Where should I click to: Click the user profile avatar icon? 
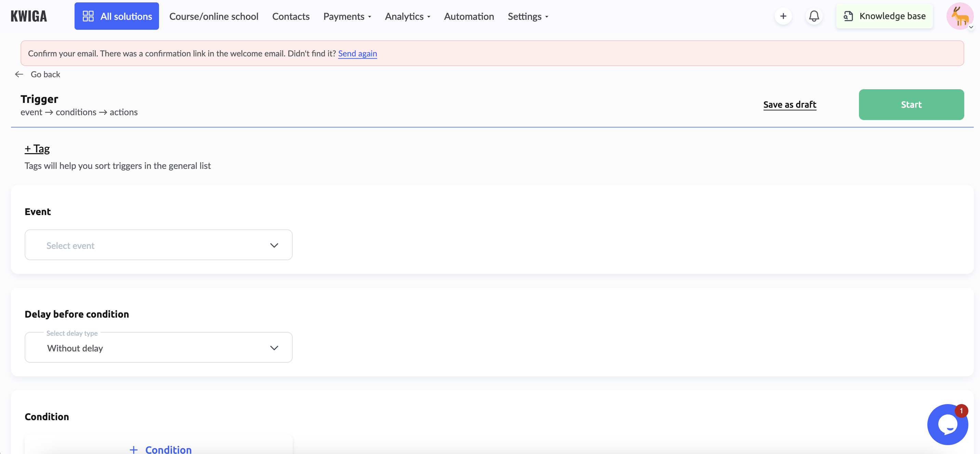point(959,16)
